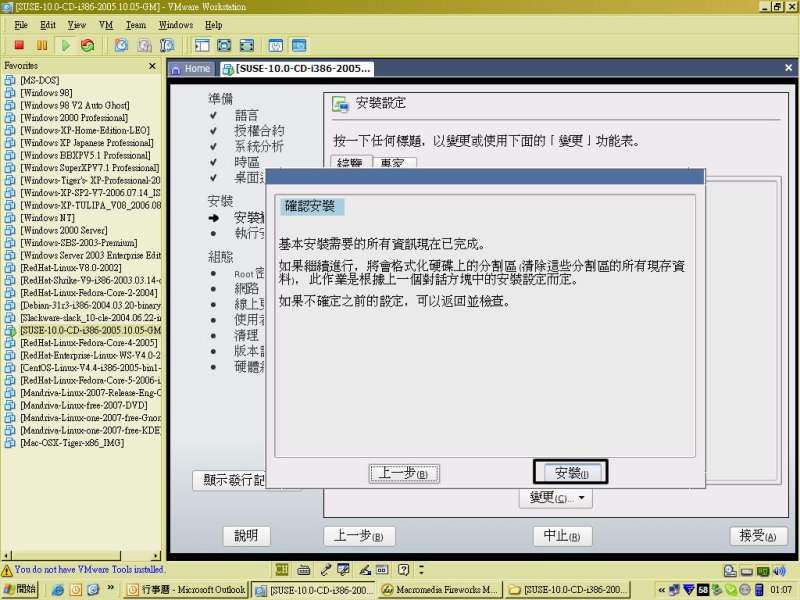Click the Quick Switch toolbar icon
Screen dimensions: 800x600
[247, 45]
